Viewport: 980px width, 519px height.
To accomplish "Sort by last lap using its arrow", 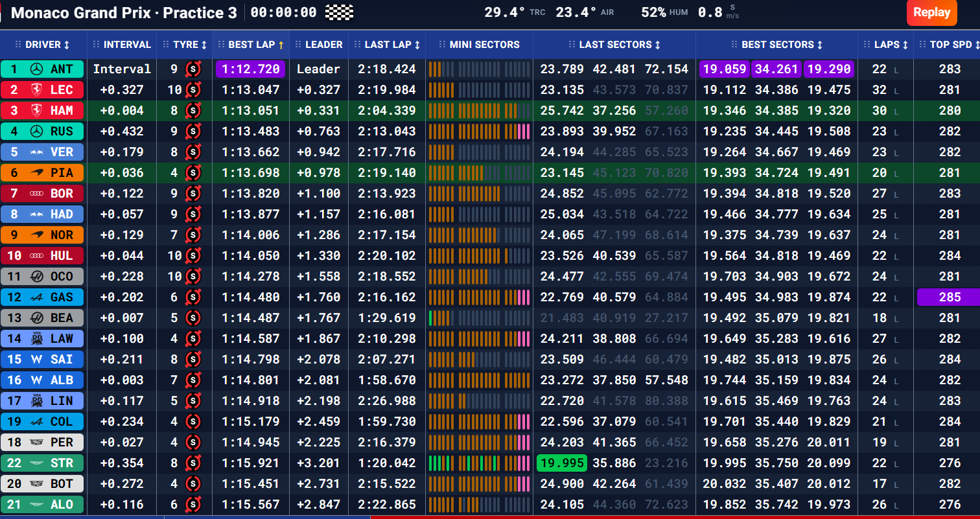I will click(x=417, y=45).
